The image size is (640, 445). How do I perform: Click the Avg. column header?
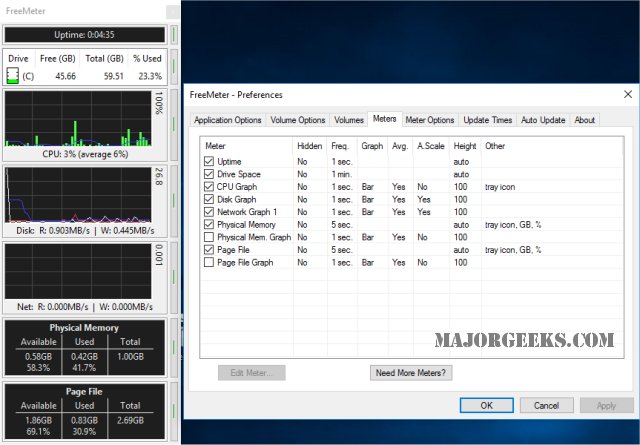coord(400,146)
